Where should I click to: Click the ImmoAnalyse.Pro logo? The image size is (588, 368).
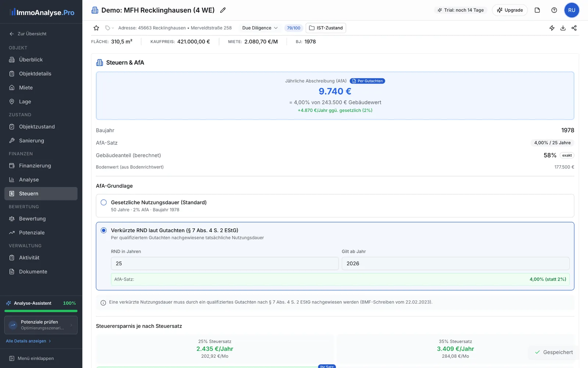click(42, 12)
